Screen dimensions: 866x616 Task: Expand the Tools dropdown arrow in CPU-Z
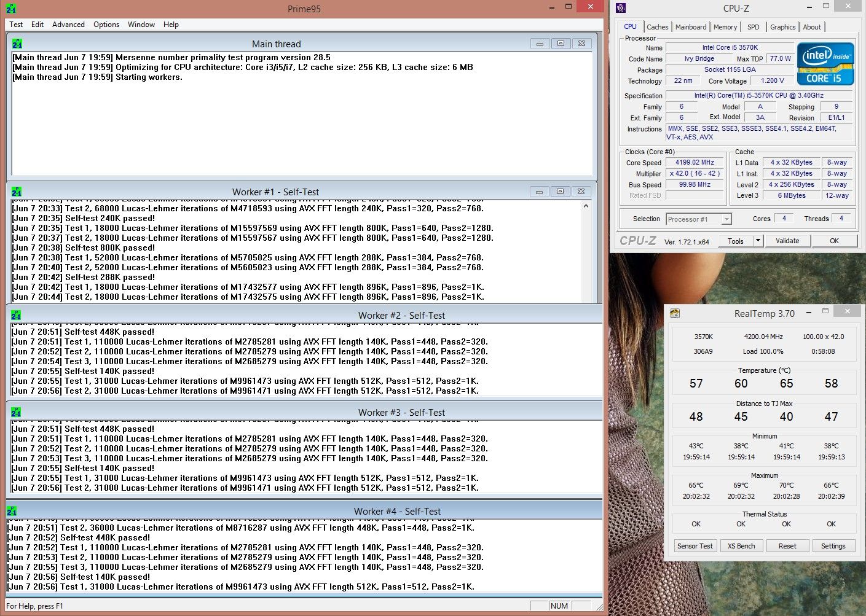[758, 241]
